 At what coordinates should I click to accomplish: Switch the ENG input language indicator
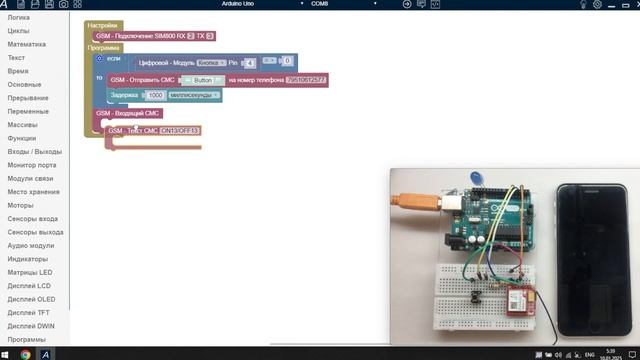coord(589,355)
